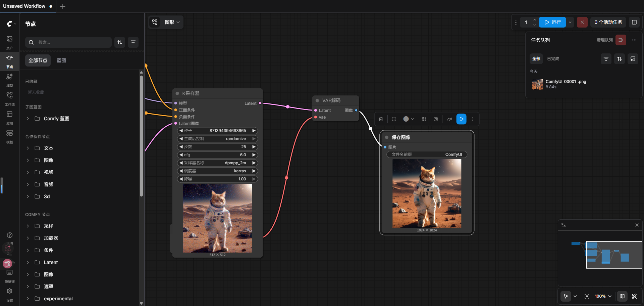Open the Assets sidebar panel
Viewport: 644px width, 306px height.
(10, 42)
